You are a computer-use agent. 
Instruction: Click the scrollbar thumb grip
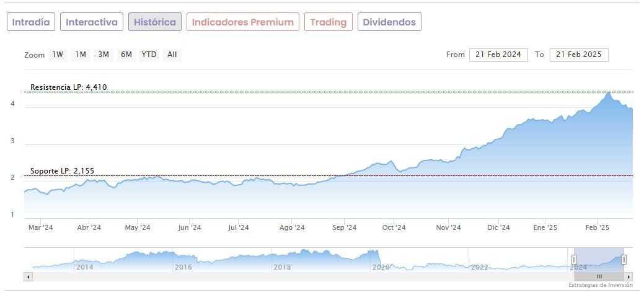point(599,276)
